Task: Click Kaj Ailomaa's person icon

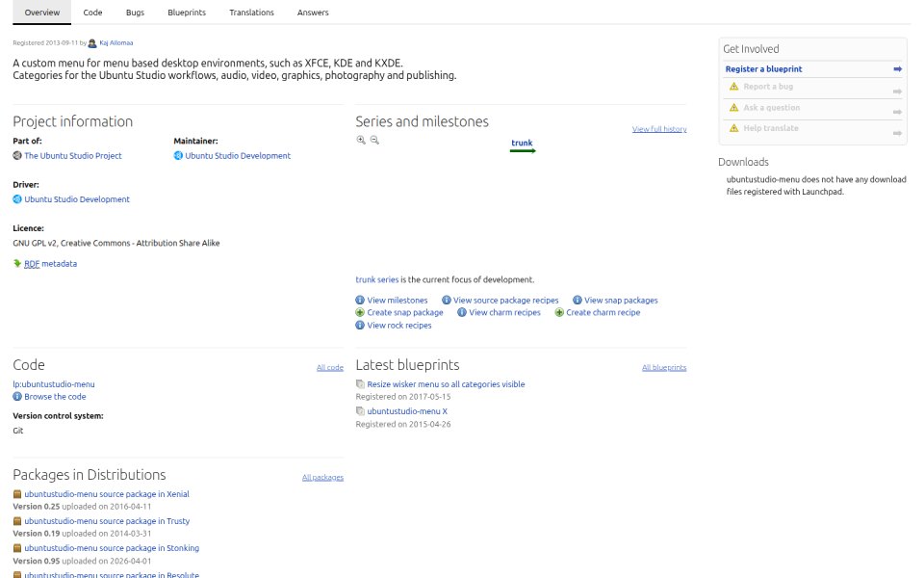Action: point(92,43)
